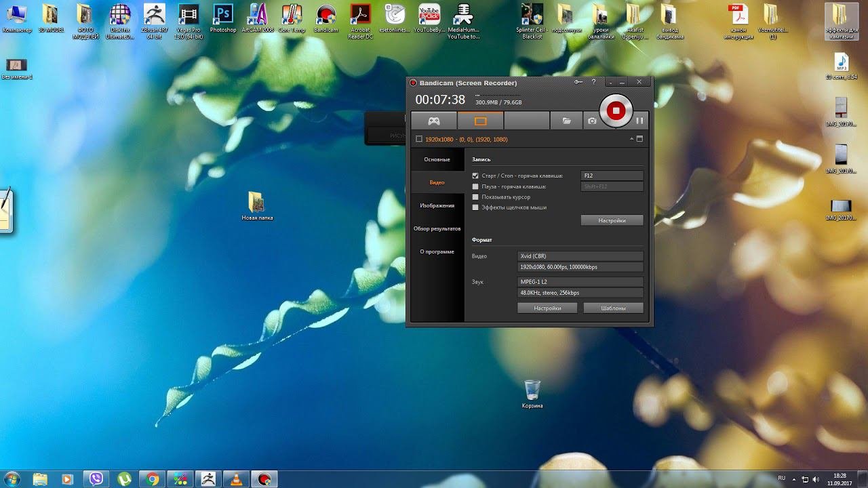
Task: Expand the recording area size dropdown arrow
Action: click(632, 139)
